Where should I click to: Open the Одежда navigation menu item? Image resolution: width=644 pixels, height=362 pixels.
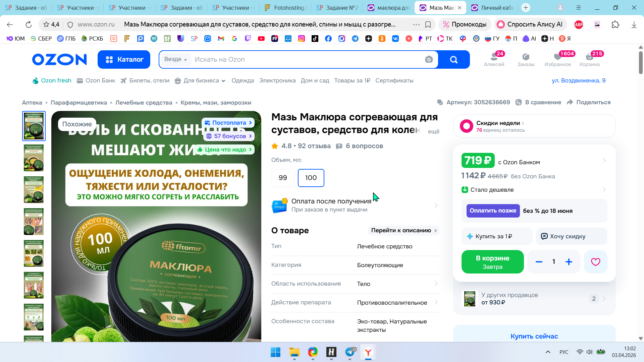click(243, 81)
